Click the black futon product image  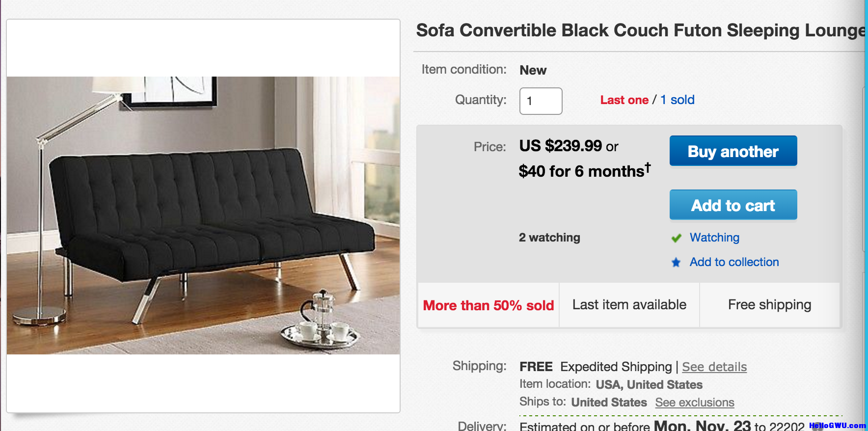tap(203, 215)
